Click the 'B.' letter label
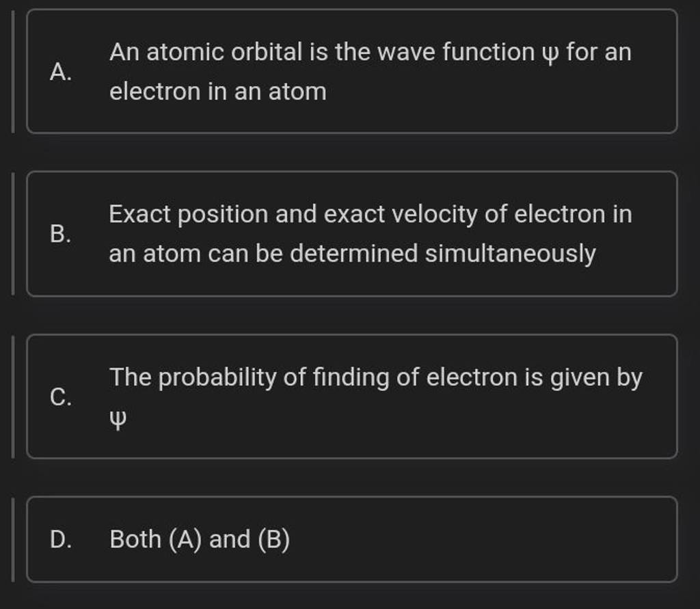700x609 pixels. pos(60,234)
